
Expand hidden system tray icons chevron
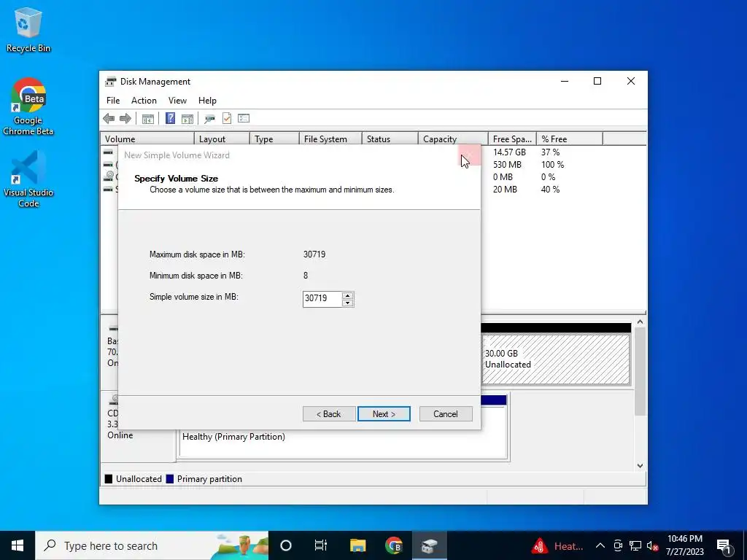point(600,545)
